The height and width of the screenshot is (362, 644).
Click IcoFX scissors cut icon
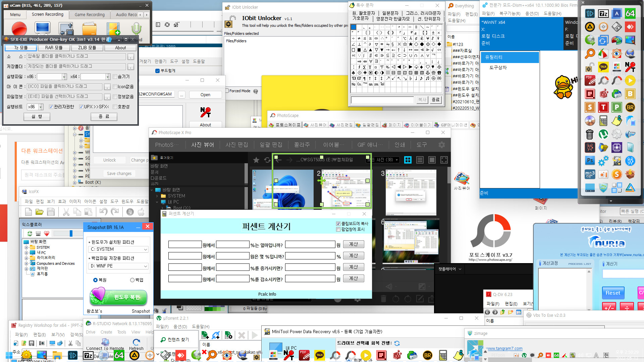click(66, 212)
